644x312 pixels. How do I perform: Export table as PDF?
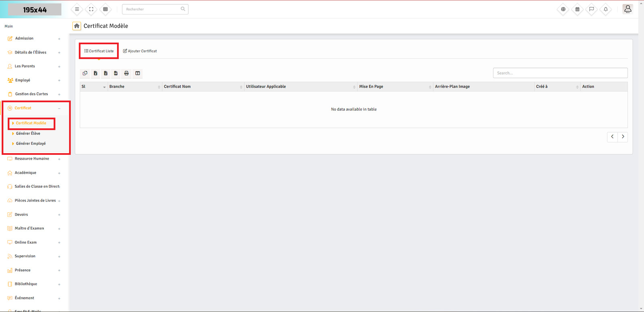point(116,73)
